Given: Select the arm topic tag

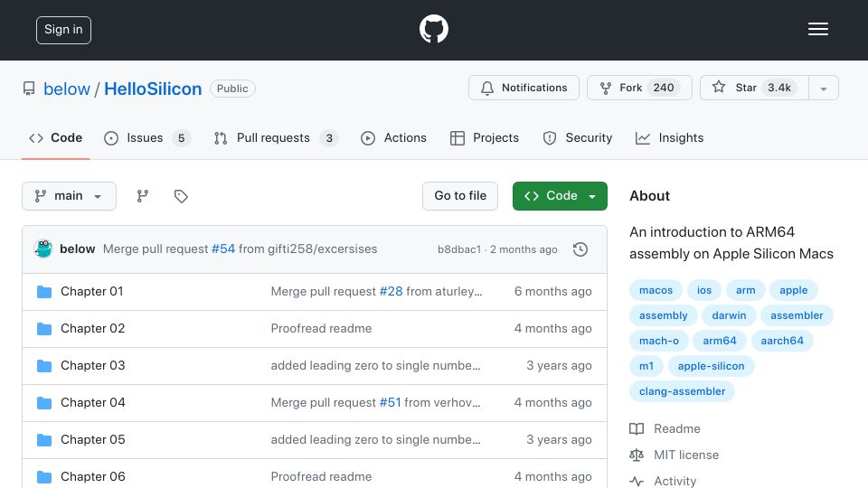Looking at the screenshot, I should [745, 290].
